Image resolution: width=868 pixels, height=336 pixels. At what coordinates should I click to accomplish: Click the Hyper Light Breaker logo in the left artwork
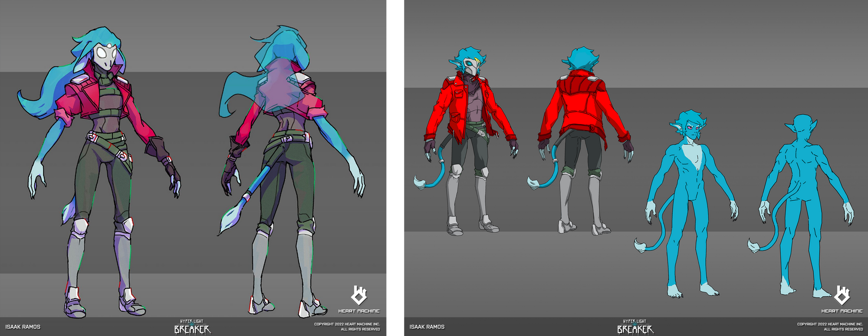[x=192, y=327]
